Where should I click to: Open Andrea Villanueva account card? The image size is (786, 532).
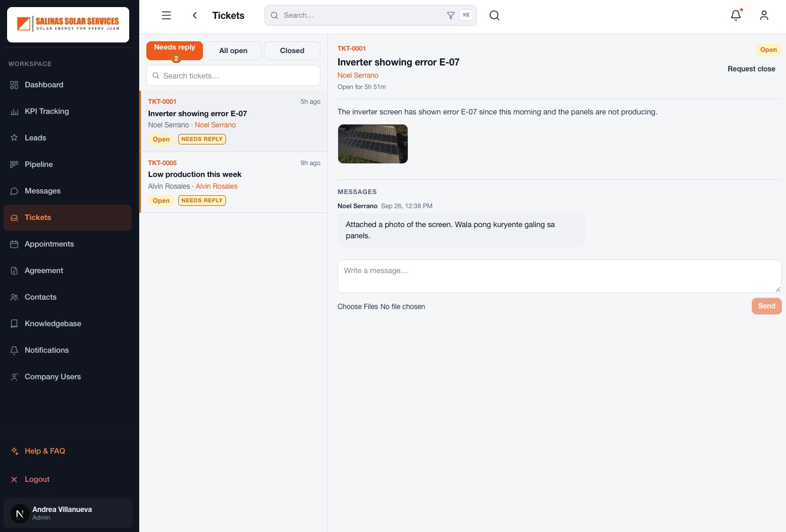(68, 513)
